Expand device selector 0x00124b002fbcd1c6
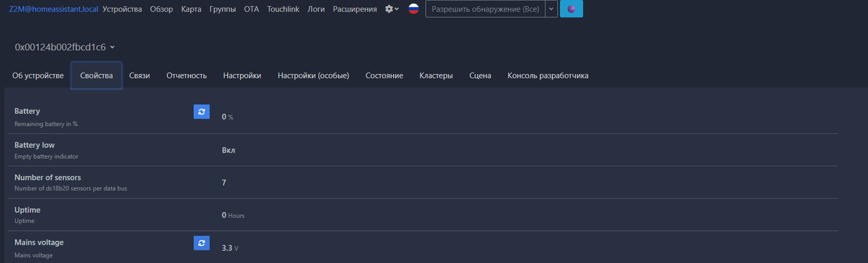This screenshot has width=868, height=263. tap(65, 47)
